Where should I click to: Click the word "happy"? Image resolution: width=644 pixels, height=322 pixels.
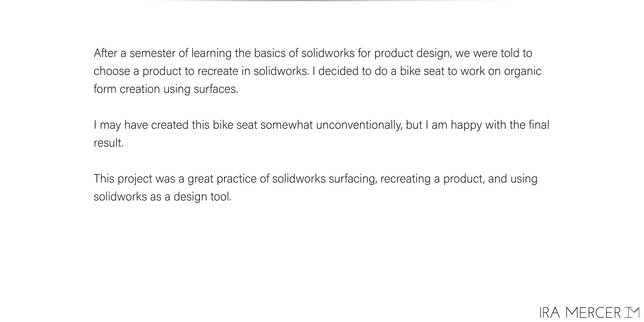(466, 125)
